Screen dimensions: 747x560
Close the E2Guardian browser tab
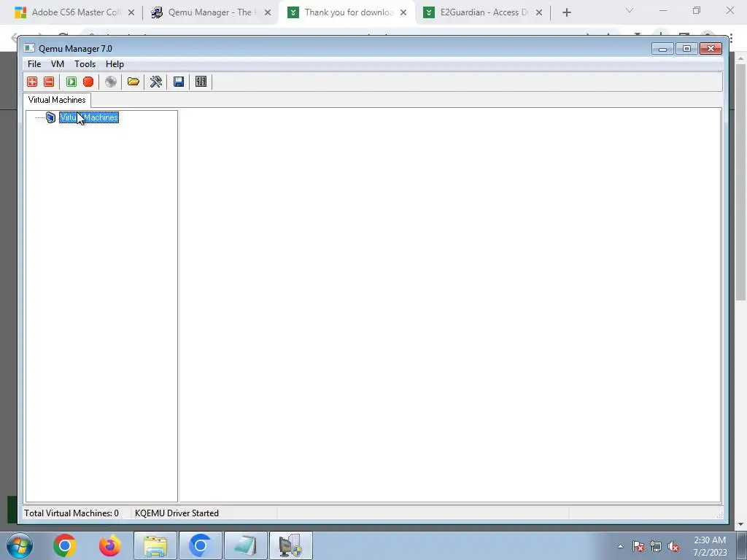coord(539,13)
